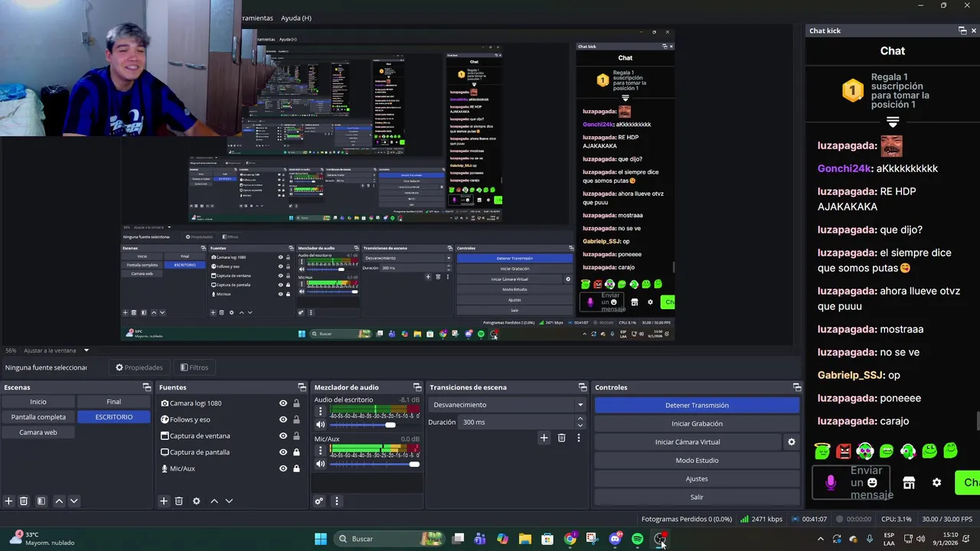The width and height of the screenshot is (980, 551).
Task: Add a transition with the plus icon
Action: point(544,438)
